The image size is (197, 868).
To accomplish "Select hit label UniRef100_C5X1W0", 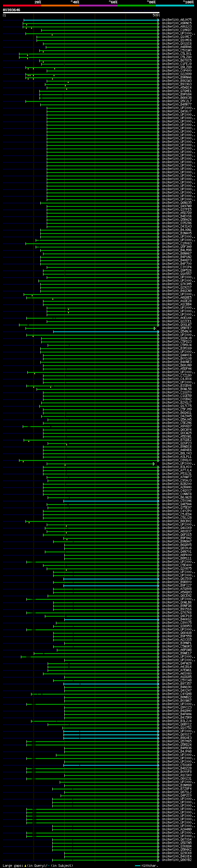I will coord(177,50).
